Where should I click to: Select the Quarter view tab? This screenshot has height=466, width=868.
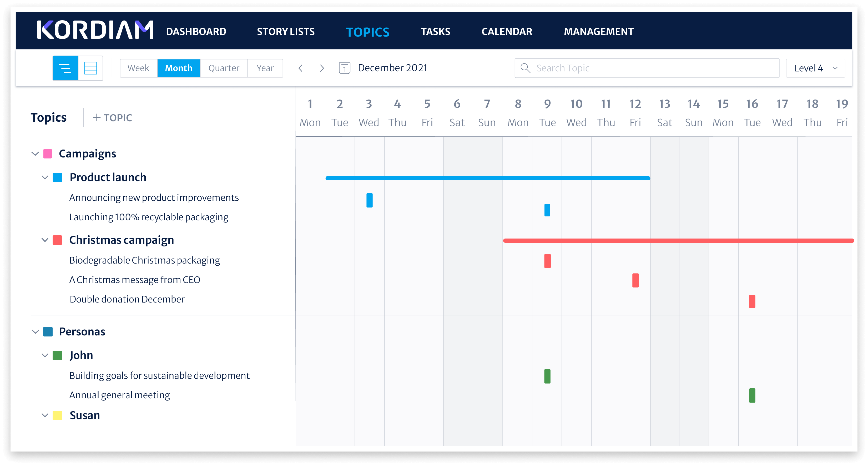coord(224,68)
